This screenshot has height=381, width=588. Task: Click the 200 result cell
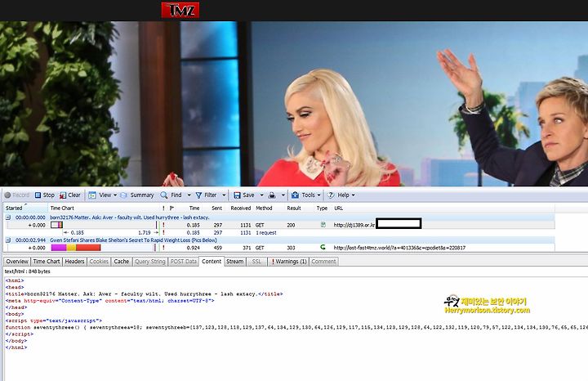pos(291,225)
